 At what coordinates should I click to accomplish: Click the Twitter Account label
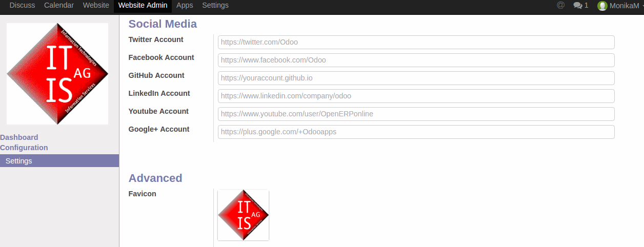click(156, 39)
